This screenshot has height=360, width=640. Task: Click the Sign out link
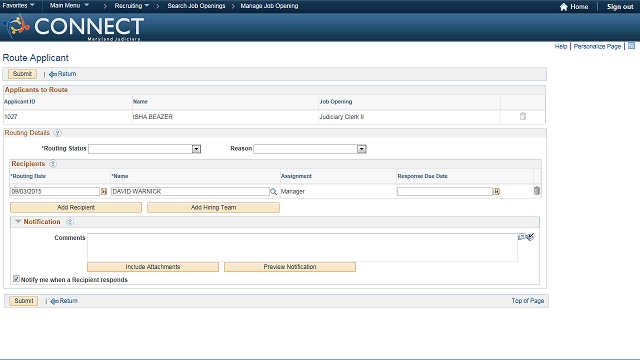(x=620, y=7)
